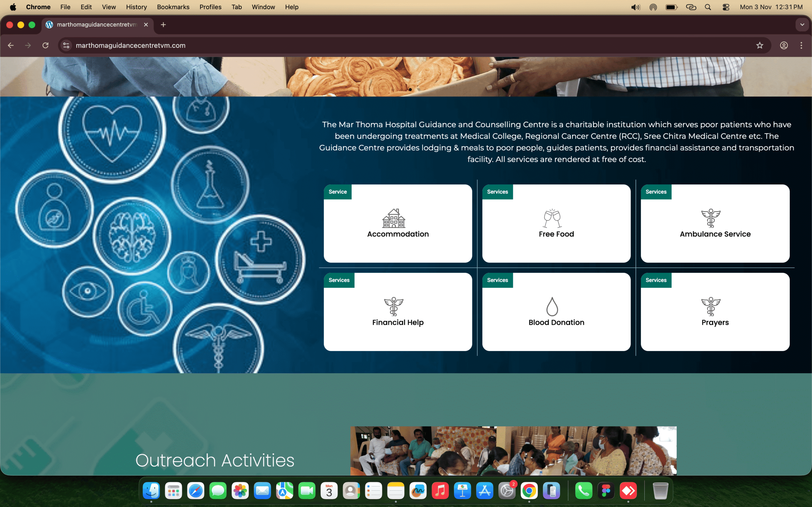Click the outreach activities photo
This screenshot has height=507, width=812.
tap(513, 450)
